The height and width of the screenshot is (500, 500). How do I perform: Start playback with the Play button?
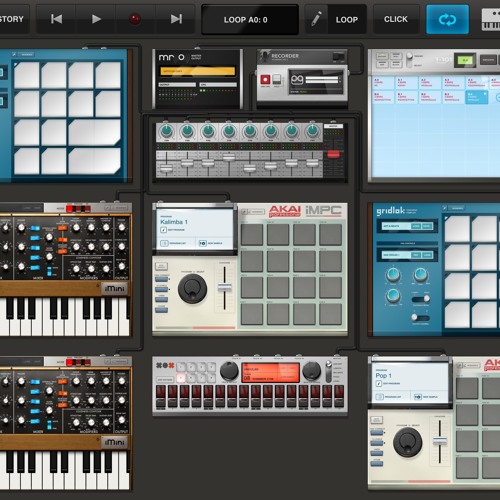96,19
